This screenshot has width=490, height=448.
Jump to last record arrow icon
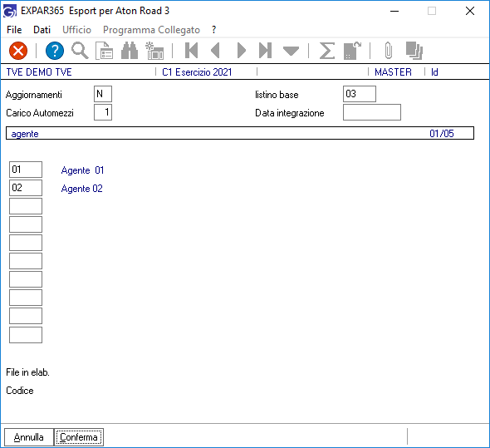[265, 51]
